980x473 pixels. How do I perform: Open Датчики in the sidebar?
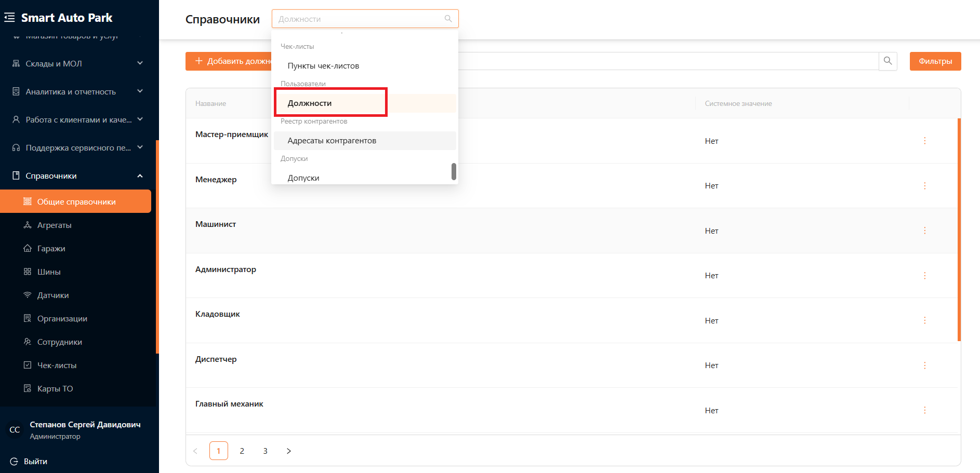pos(52,295)
